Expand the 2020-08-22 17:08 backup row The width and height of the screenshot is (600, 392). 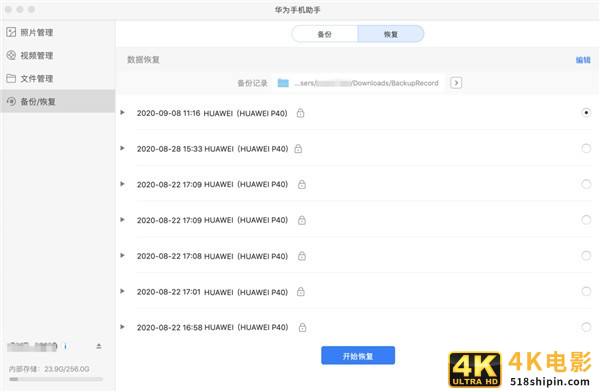click(x=122, y=255)
